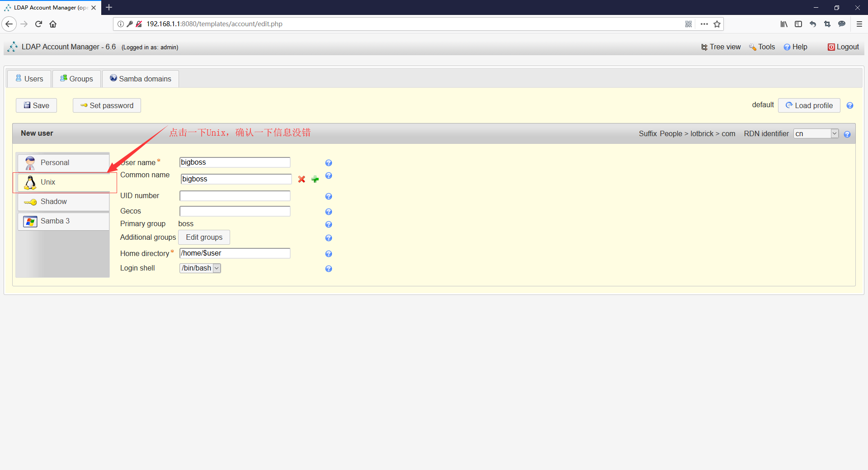The height and width of the screenshot is (470, 868).
Task: Select the Samba 3 module tab
Action: pyautogui.click(x=63, y=221)
